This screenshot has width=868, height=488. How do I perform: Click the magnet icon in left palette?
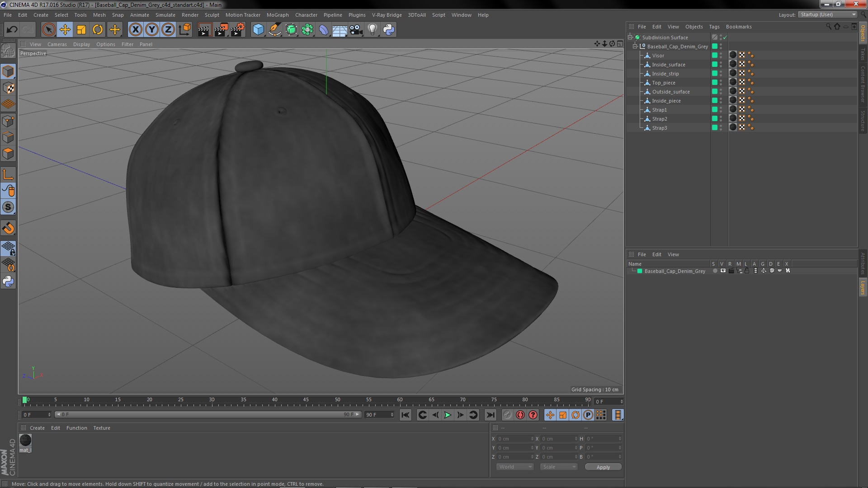pos(8,228)
